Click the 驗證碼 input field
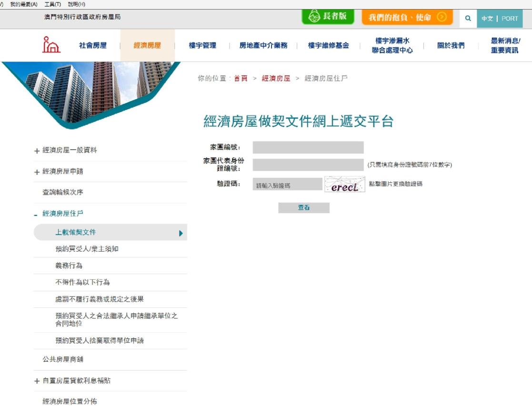 coord(287,184)
